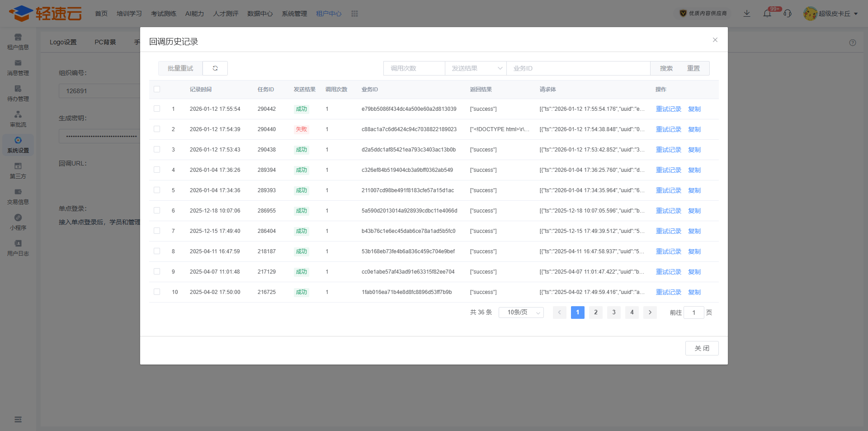This screenshot has height=431, width=868.
Task: Open the notification bell icon
Action: pyautogui.click(x=767, y=14)
